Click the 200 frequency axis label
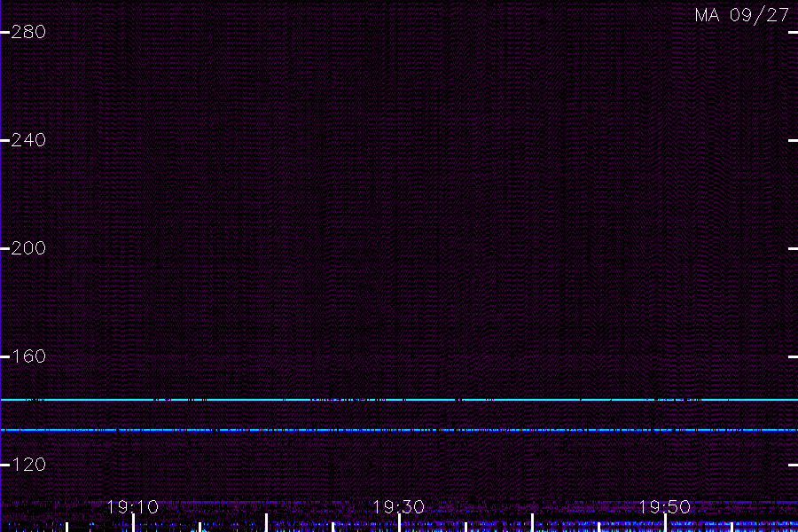The image size is (798, 532). pos(28,248)
